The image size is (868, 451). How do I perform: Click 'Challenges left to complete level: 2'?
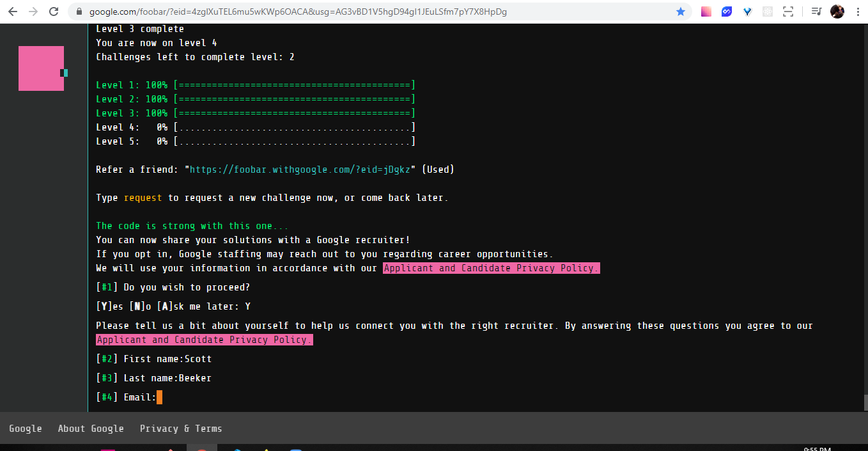195,57
